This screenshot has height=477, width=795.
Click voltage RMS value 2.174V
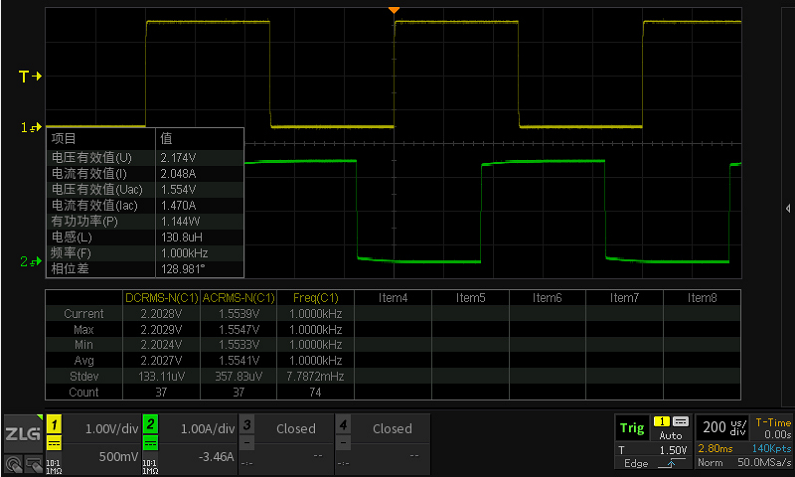tap(178, 158)
